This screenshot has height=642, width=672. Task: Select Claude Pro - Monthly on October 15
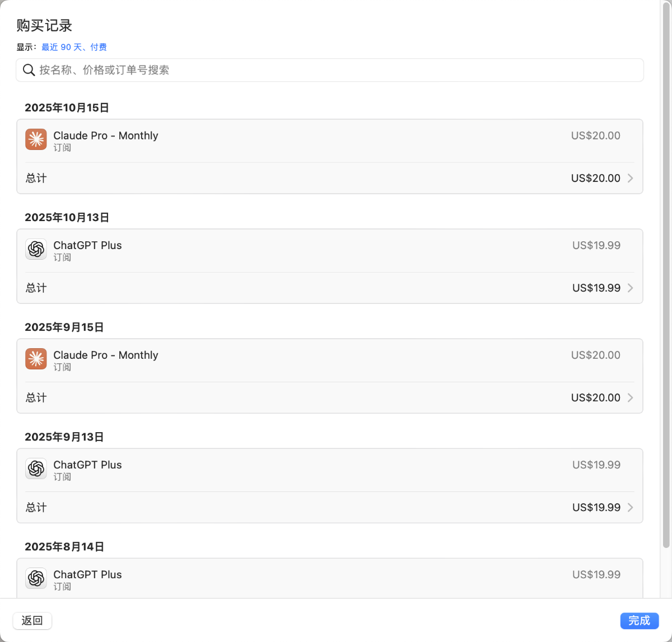coord(106,135)
